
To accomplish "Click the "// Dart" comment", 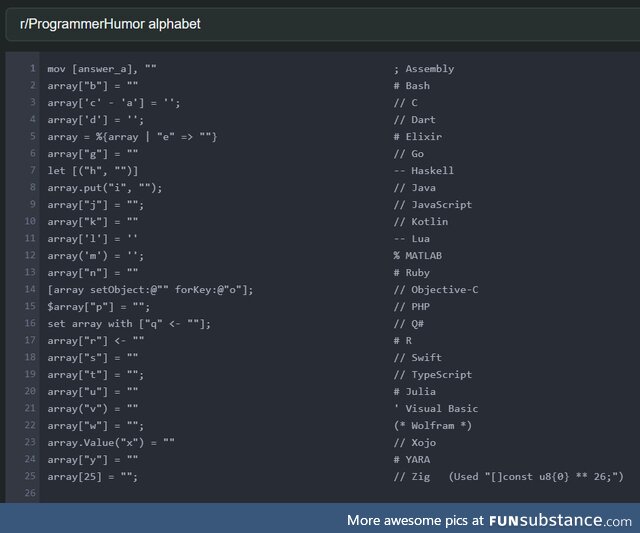I will pos(415,120).
